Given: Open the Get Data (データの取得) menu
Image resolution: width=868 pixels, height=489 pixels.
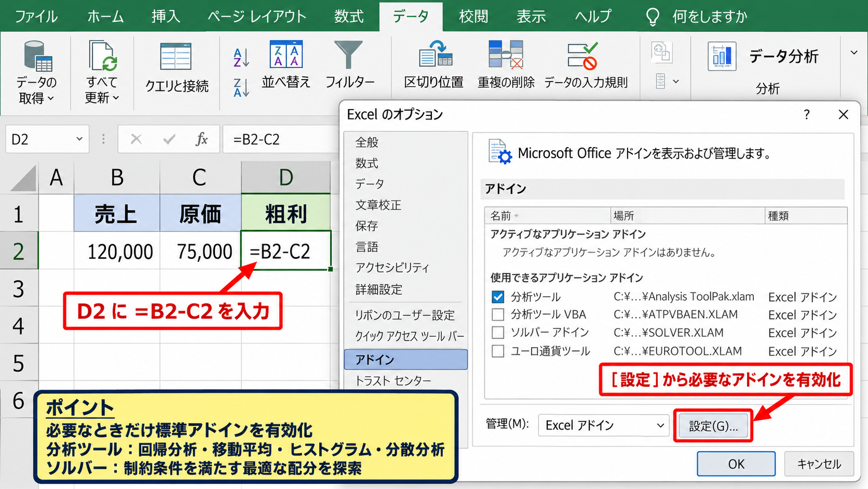Looking at the screenshot, I should click(x=36, y=73).
